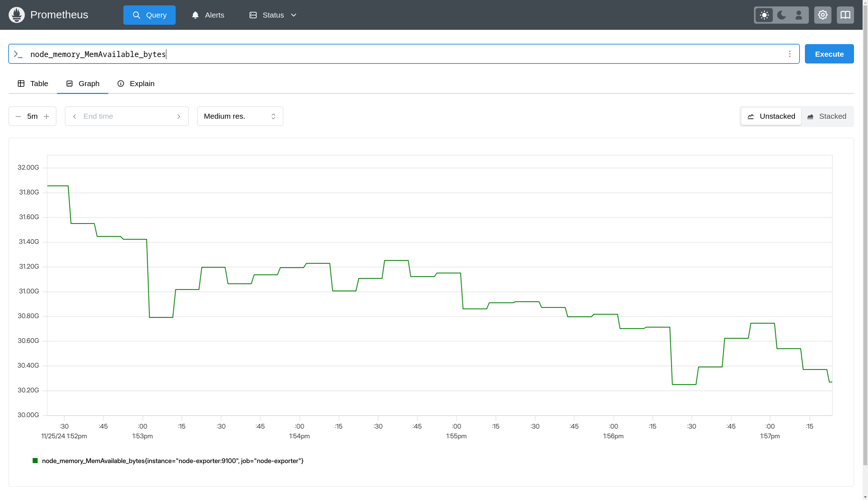
Task: Open settings gear icon
Action: coord(822,15)
